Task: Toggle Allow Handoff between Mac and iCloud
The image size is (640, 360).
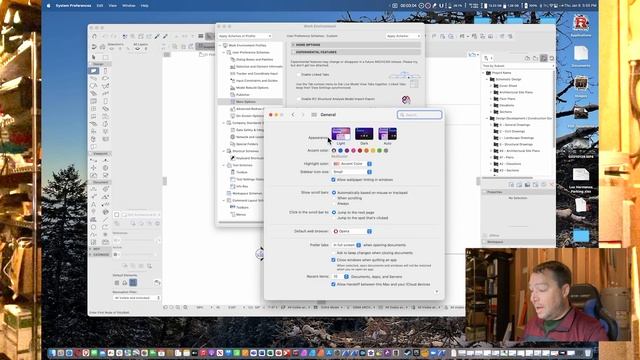Action: pos(333,284)
